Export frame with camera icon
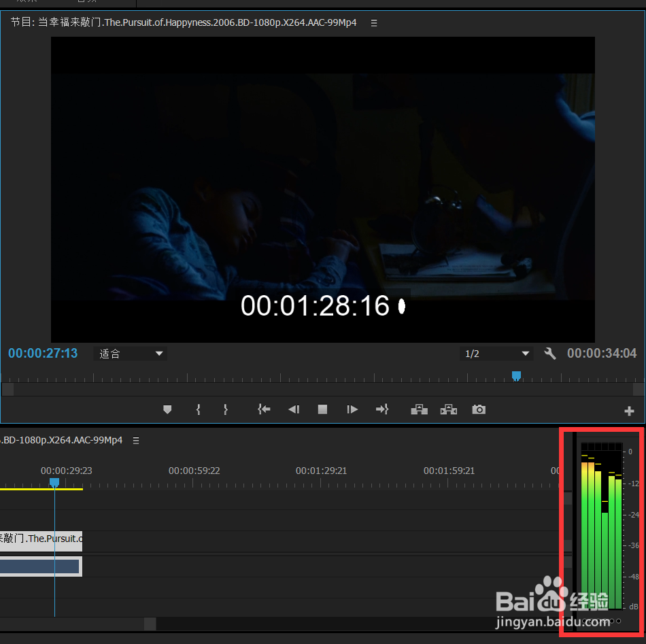The width and height of the screenshot is (646, 644). point(479,409)
